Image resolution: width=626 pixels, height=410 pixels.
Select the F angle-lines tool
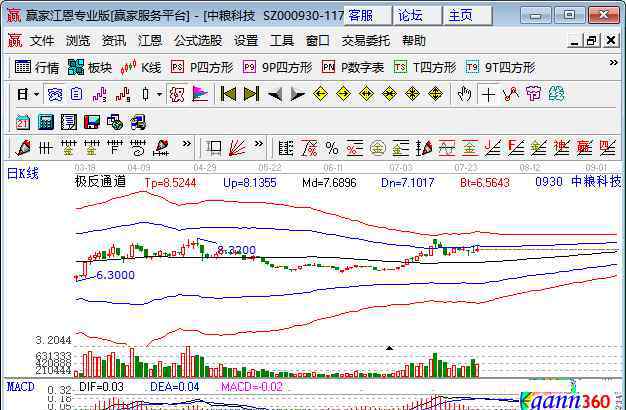point(515,148)
